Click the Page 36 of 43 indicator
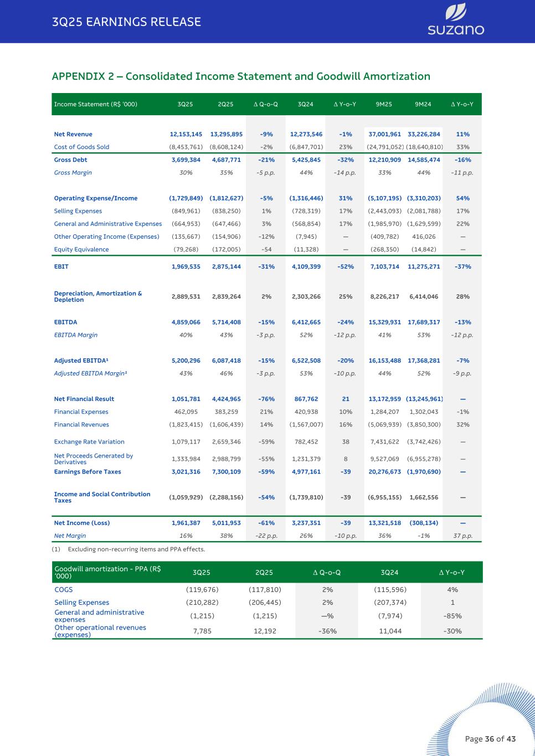 490,739
